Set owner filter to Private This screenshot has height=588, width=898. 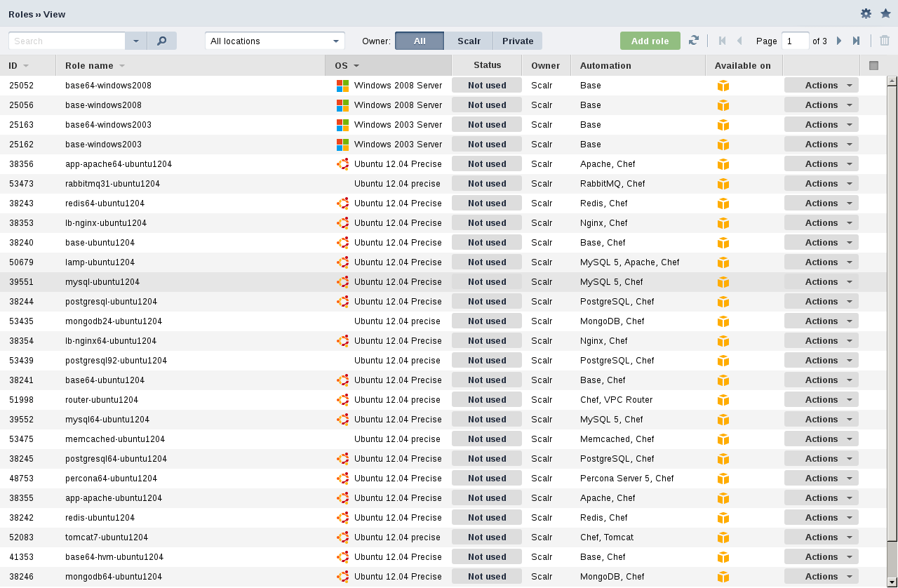click(x=518, y=41)
